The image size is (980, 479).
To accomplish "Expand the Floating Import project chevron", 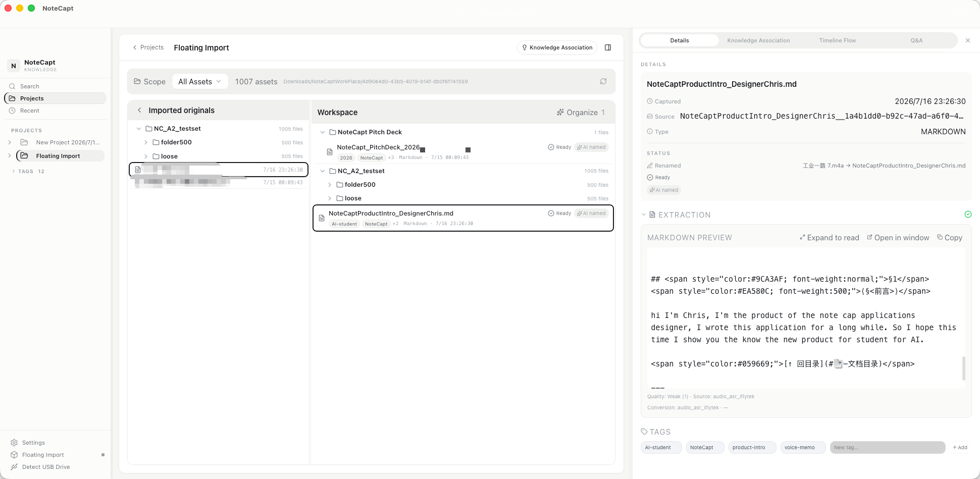I will tap(10, 156).
